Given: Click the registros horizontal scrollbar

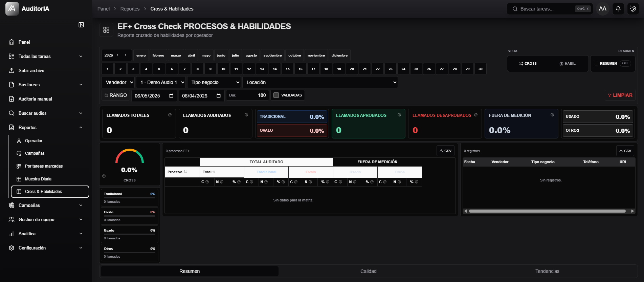Looking at the screenshot, I should (547, 211).
